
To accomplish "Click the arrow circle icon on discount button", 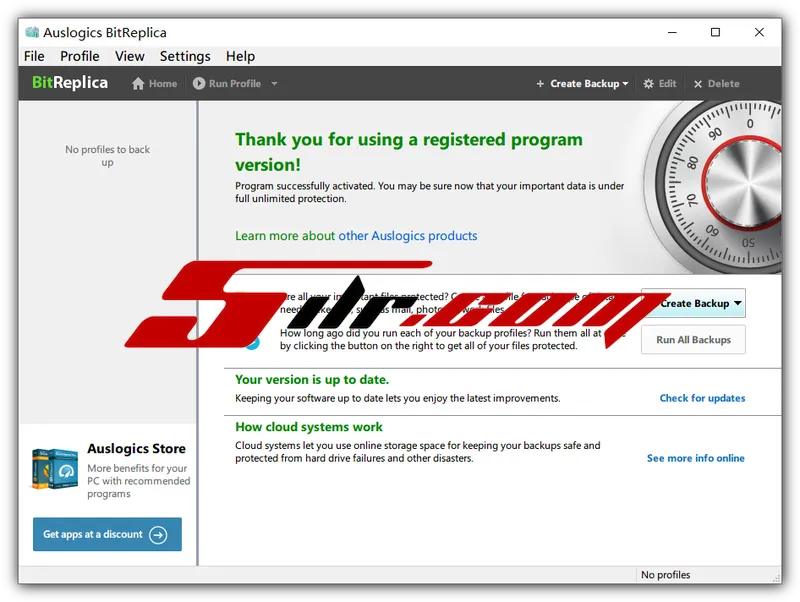I will tap(158, 535).
